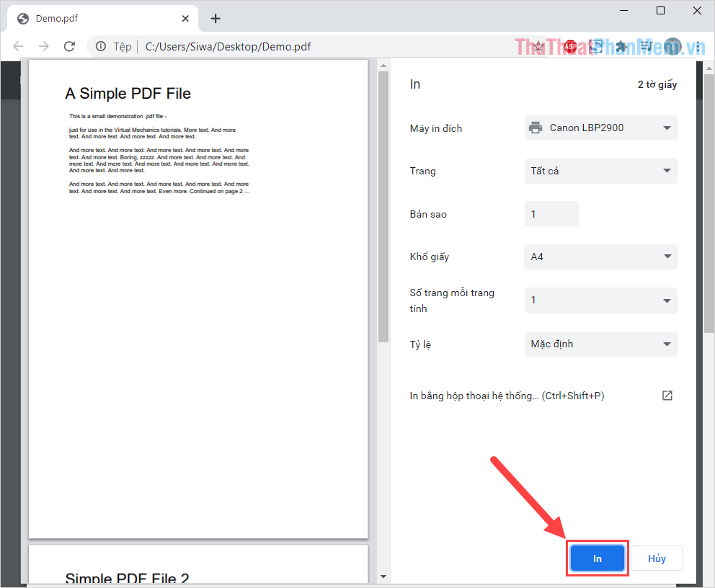Change the Tỷ lệ scale dropdown
The image size is (715, 588).
600,344
